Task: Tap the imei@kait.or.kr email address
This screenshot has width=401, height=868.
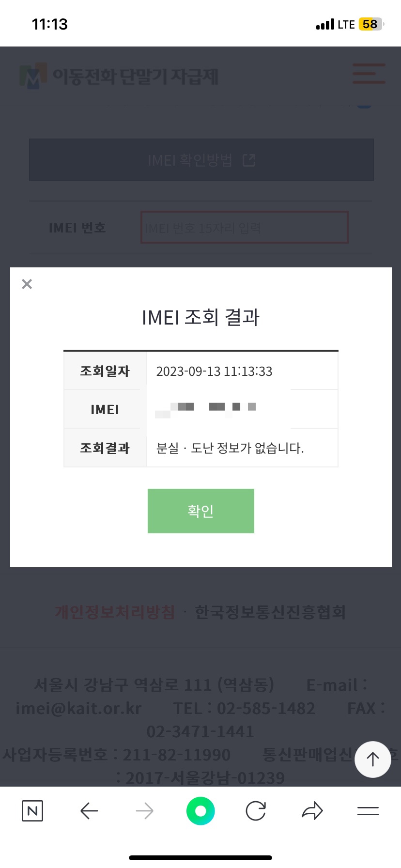Action: point(78,708)
